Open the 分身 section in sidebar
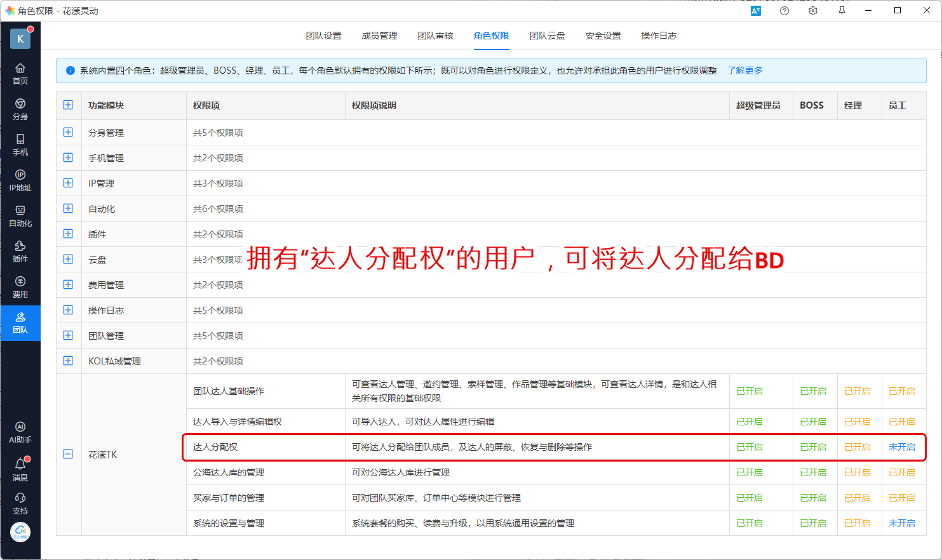 pos(20,109)
